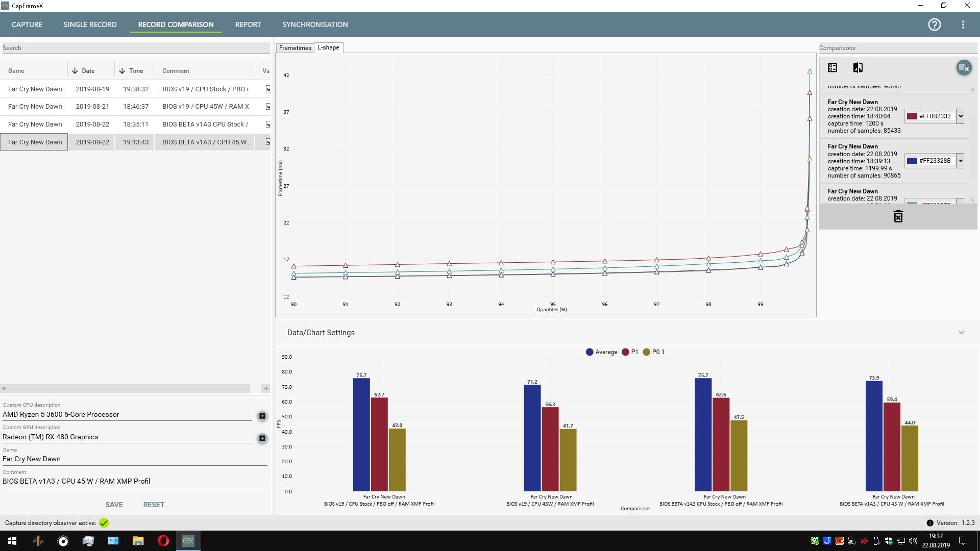Switch to the Frametimes chart tab
The width and height of the screenshot is (980, 551).
click(x=295, y=48)
